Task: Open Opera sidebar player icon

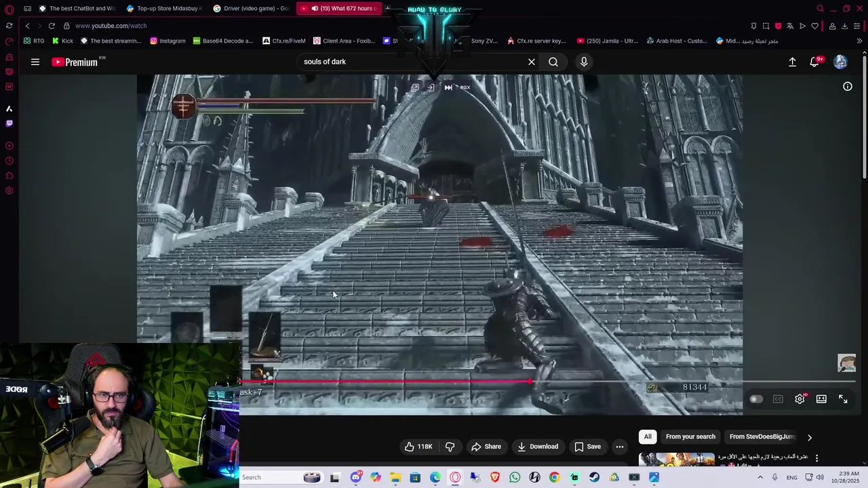Action: 9,146
